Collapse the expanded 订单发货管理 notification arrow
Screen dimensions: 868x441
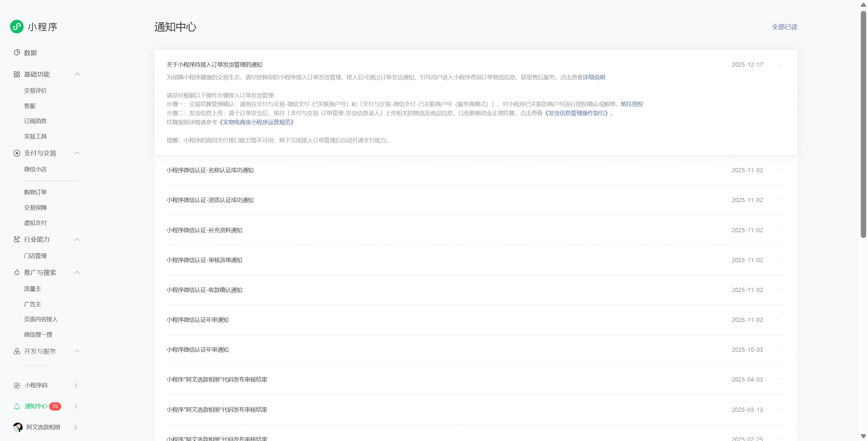(x=778, y=64)
